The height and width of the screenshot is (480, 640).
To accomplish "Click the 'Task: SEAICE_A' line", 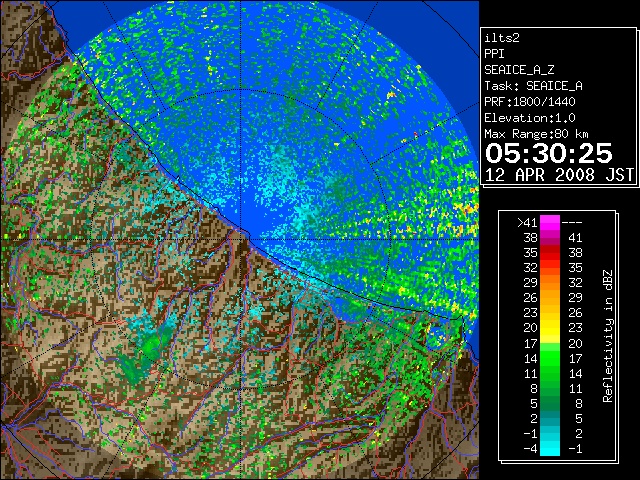I will tap(533, 86).
